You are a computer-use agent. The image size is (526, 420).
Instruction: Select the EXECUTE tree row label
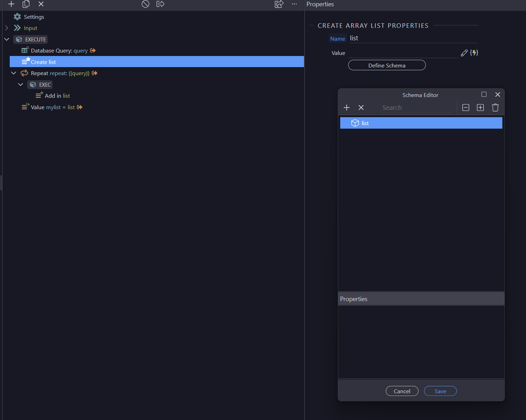[35, 39]
